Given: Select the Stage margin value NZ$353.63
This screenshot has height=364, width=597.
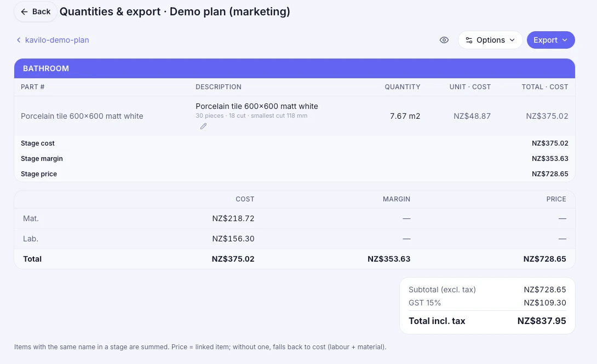Looking at the screenshot, I should click(x=550, y=159).
